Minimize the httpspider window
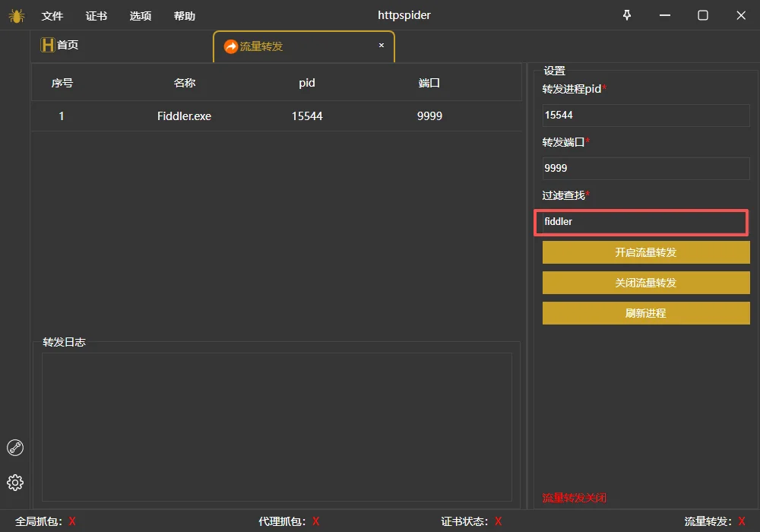The image size is (760, 532). (664, 15)
